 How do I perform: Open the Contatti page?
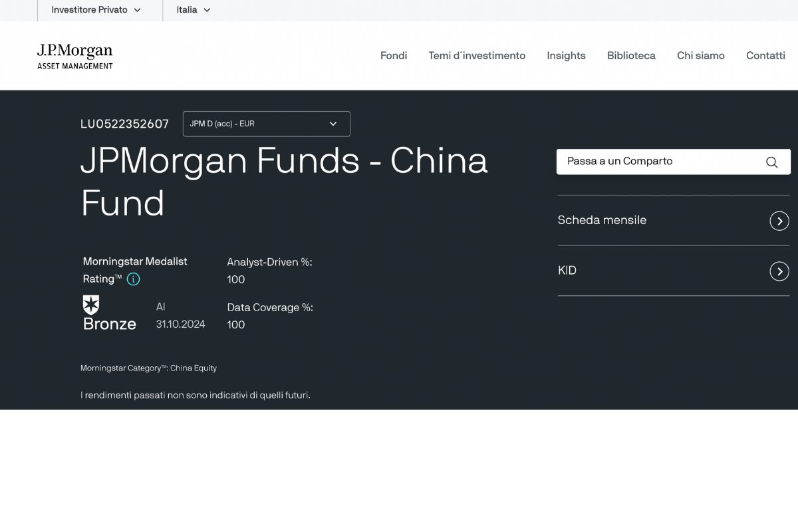tap(765, 56)
